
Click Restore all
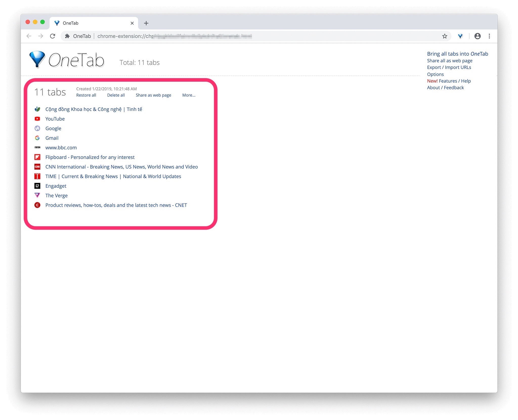click(86, 95)
